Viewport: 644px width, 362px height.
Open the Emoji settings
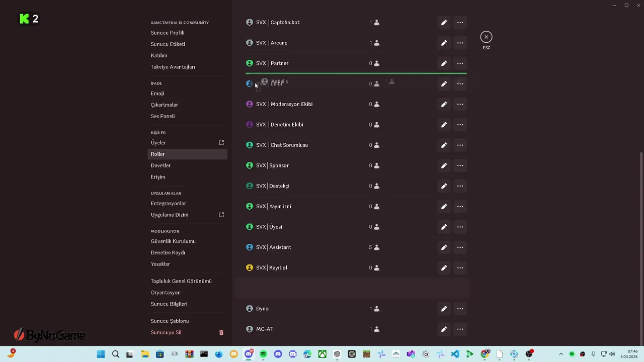[157, 94]
